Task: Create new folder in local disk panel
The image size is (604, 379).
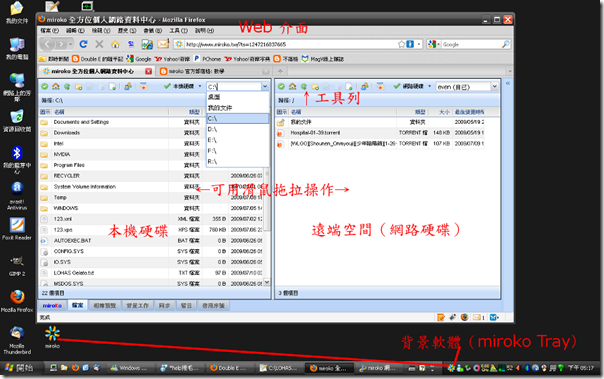Action: (x=79, y=86)
